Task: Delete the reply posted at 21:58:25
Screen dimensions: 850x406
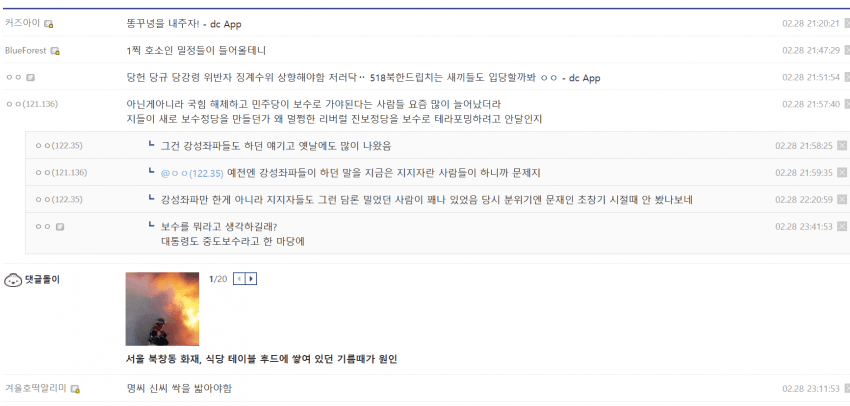Action: point(841,145)
